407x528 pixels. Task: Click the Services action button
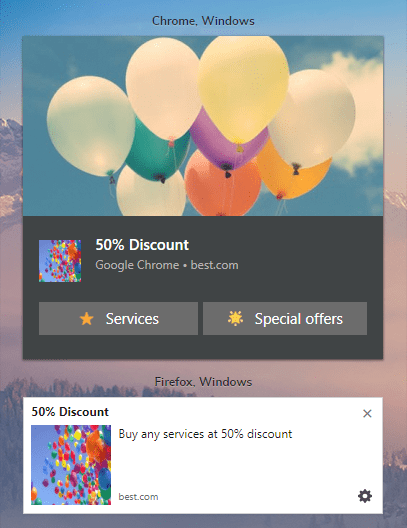click(x=118, y=318)
